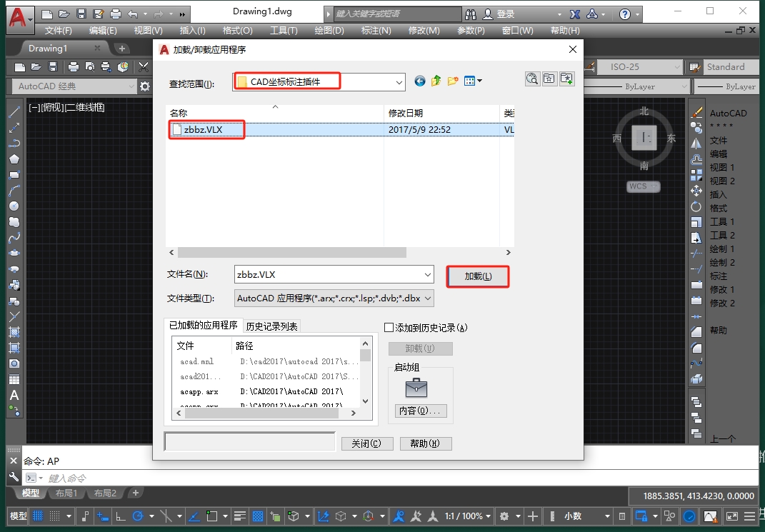Screen dimensions: 765x532
Task: Open the Standard style dropdown
Action: [x=731, y=67]
